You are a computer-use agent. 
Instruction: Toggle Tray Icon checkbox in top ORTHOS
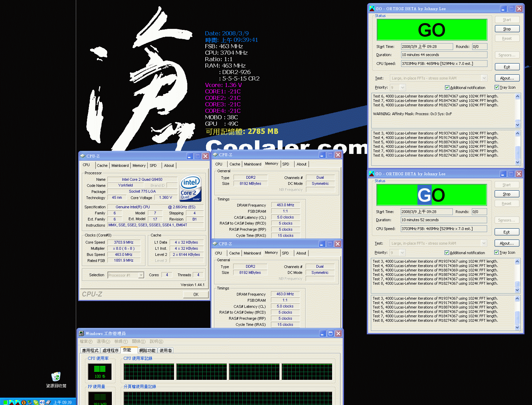tap(497, 87)
